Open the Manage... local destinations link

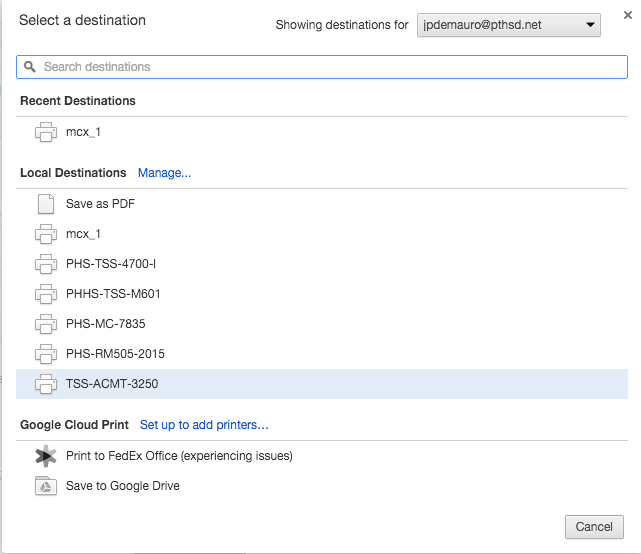point(164,173)
